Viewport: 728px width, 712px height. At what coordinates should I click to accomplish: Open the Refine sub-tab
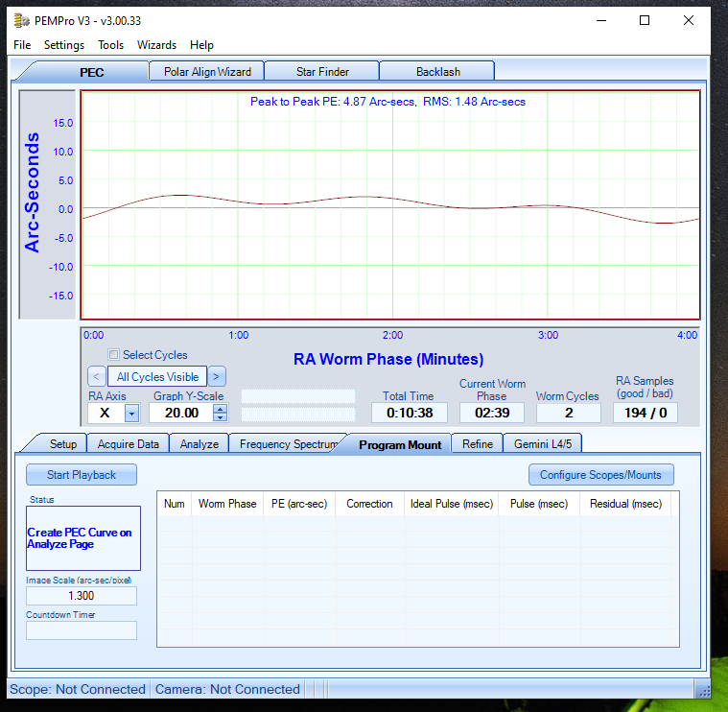tap(478, 444)
